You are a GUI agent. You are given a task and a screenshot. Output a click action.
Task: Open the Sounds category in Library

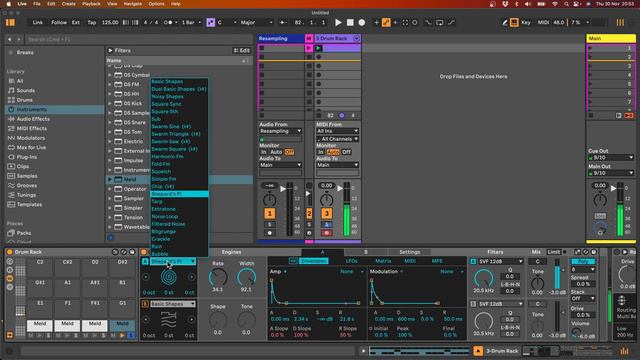point(25,90)
